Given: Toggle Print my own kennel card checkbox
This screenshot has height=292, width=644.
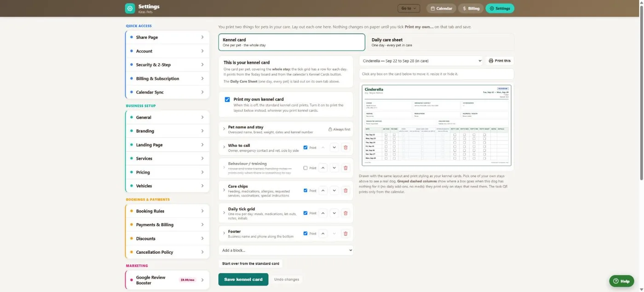Looking at the screenshot, I should click(x=227, y=99).
